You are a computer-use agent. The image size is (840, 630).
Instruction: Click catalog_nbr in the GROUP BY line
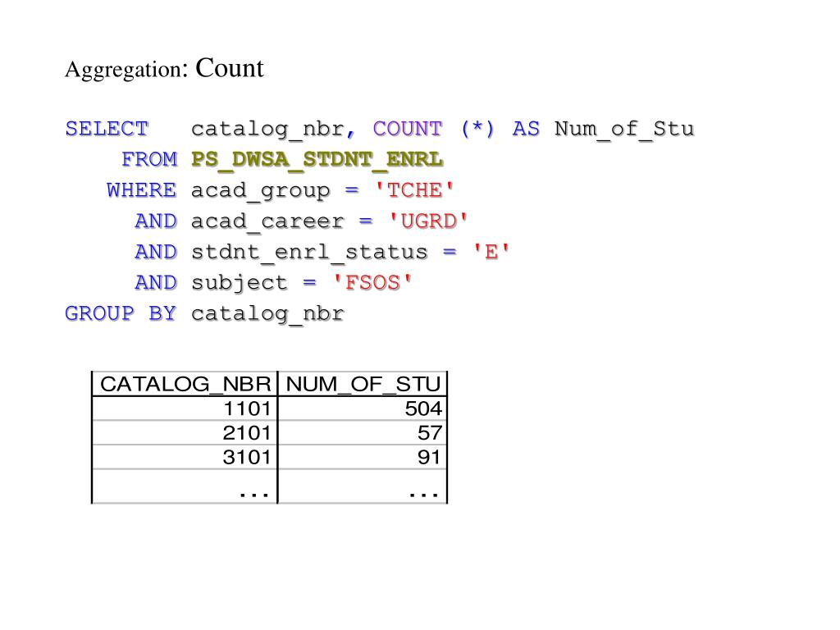pyautogui.click(x=268, y=314)
